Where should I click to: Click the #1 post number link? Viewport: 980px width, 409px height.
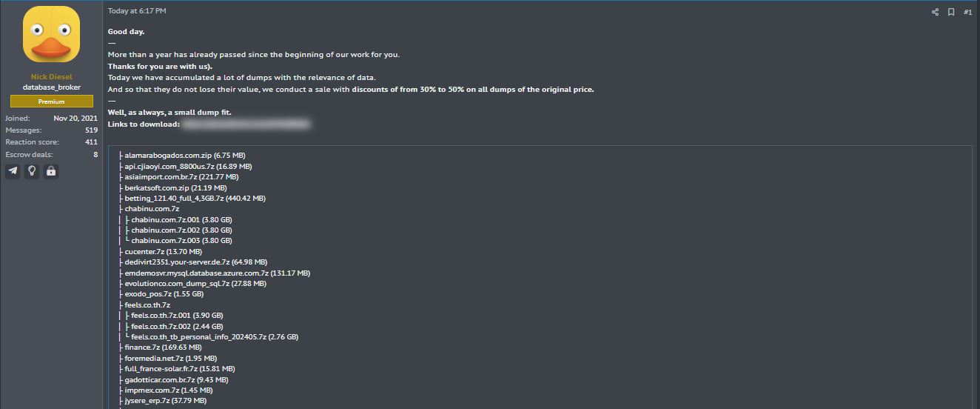(x=967, y=12)
